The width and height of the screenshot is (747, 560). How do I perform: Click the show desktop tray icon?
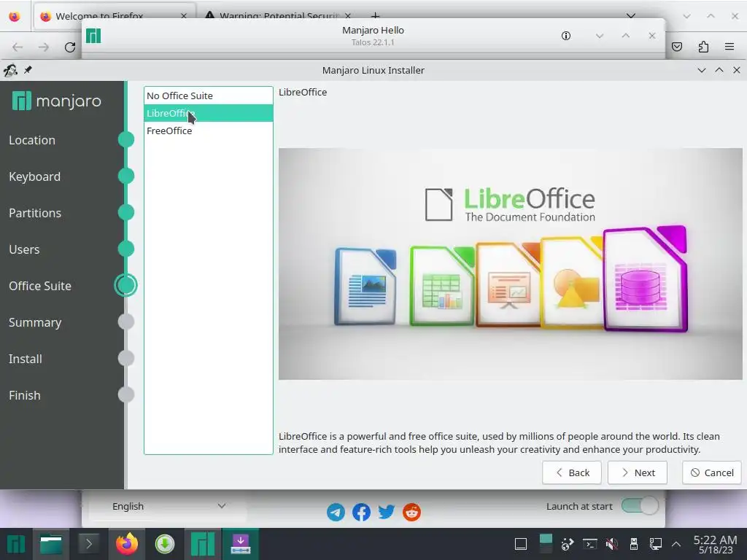click(x=521, y=543)
